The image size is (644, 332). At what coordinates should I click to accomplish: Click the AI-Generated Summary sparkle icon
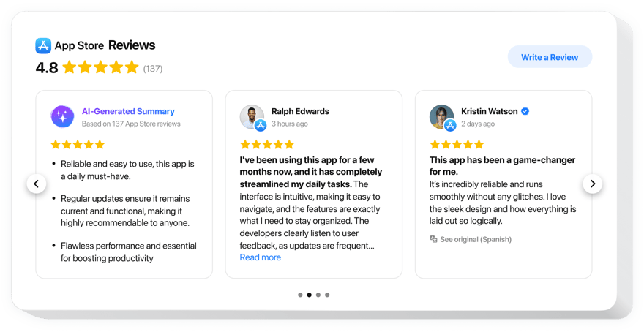pyautogui.click(x=62, y=116)
